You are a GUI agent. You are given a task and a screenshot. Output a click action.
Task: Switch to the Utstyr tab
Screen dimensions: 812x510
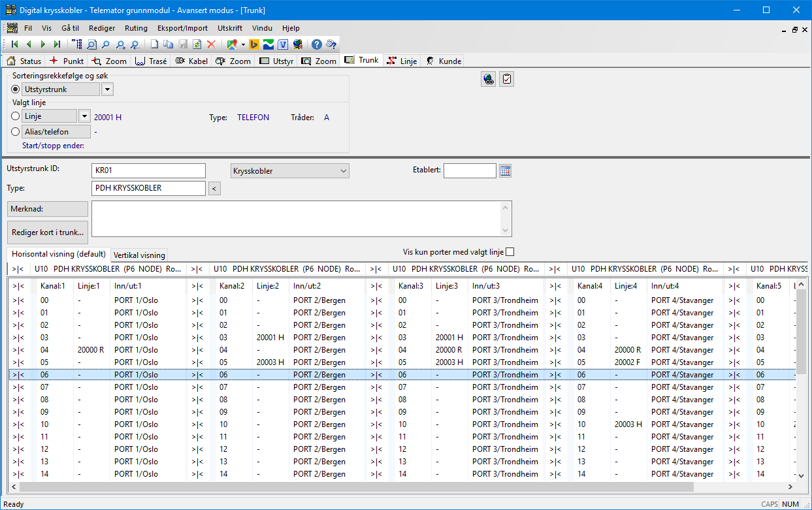tap(276, 61)
